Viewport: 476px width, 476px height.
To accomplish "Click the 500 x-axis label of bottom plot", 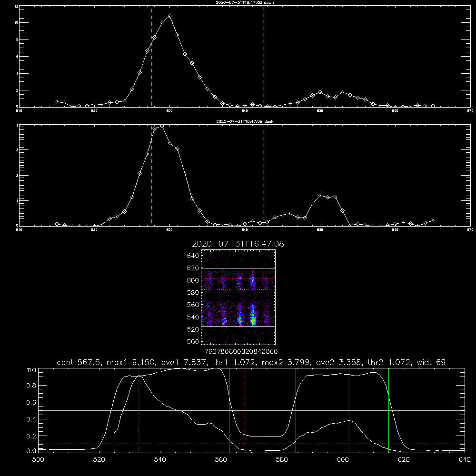I will 38,460.
